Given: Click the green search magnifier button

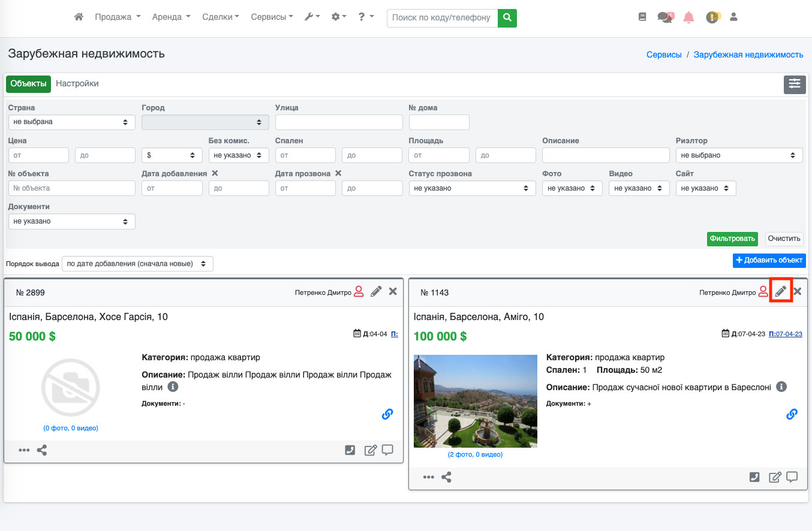Looking at the screenshot, I should (507, 18).
